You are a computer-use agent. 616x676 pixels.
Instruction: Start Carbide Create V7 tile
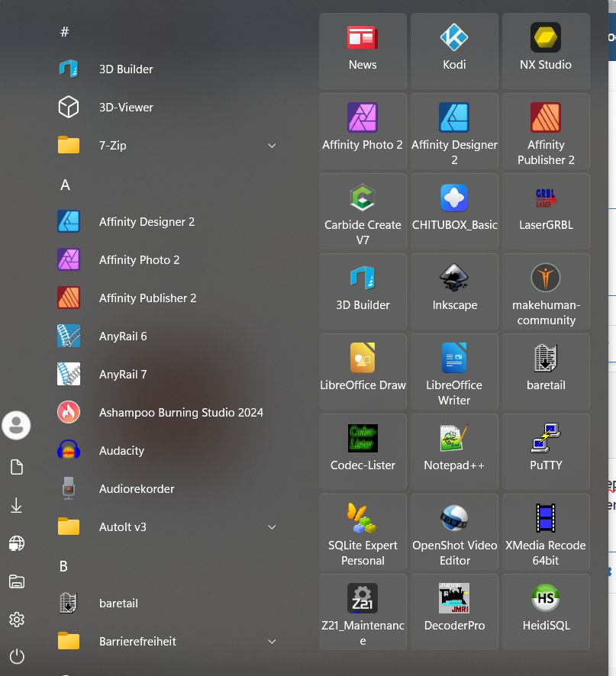click(x=363, y=211)
